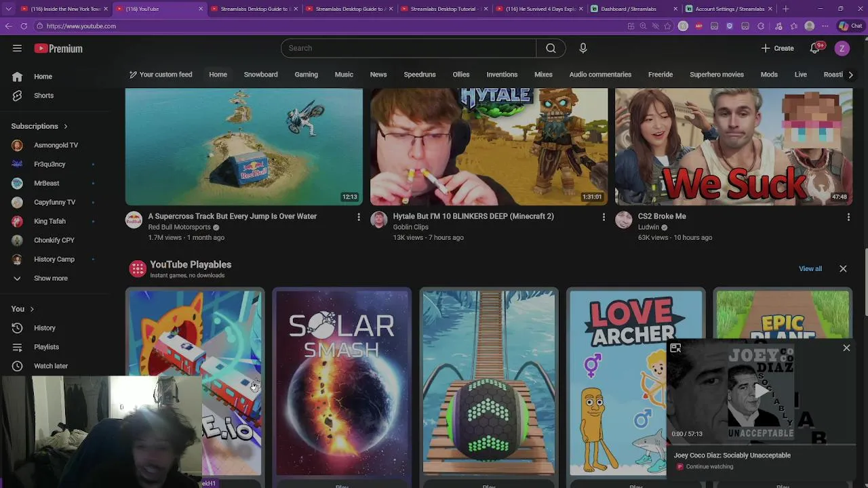View all YouTube Playables
The image size is (868, 488).
(810, 269)
